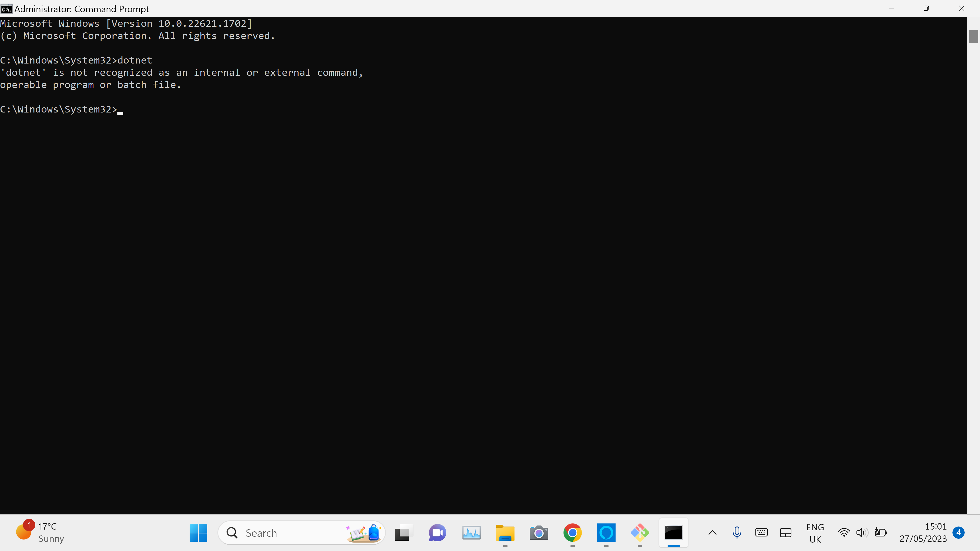980x551 pixels.
Task: Click the microphone icon in the system tray
Action: (737, 532)
